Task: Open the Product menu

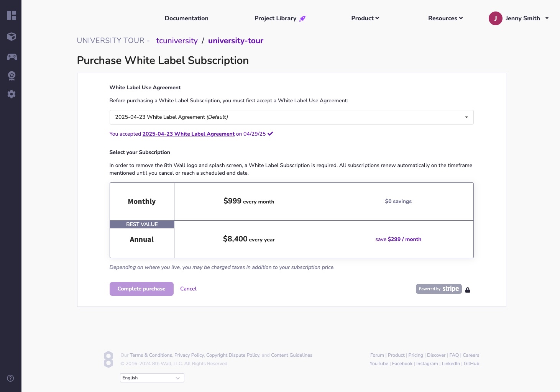Action: point(365,18)
